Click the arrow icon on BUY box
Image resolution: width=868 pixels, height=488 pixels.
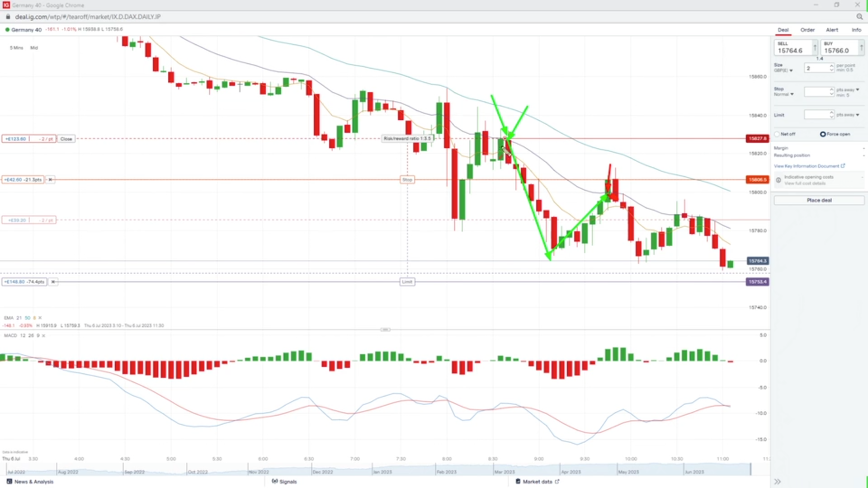[x=862, y=47]
